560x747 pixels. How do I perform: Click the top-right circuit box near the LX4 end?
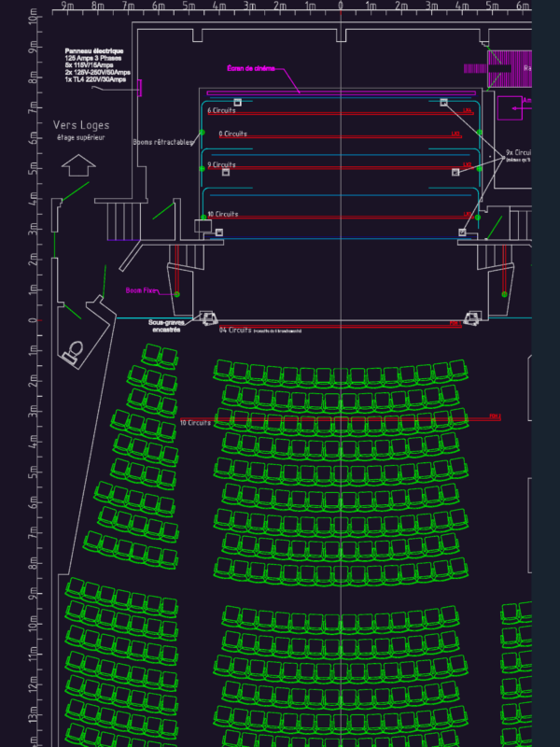click(x=444, y=103)
